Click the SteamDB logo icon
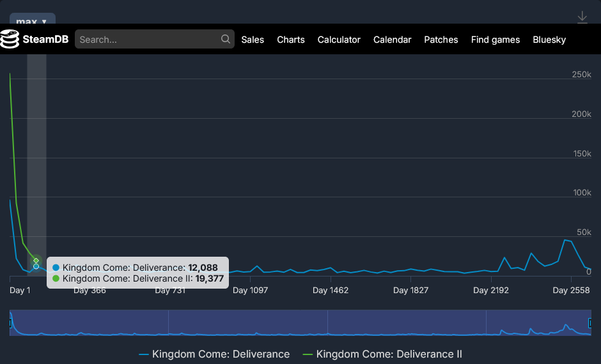Screen dimensions: 601x364 [x=9, y=39]
